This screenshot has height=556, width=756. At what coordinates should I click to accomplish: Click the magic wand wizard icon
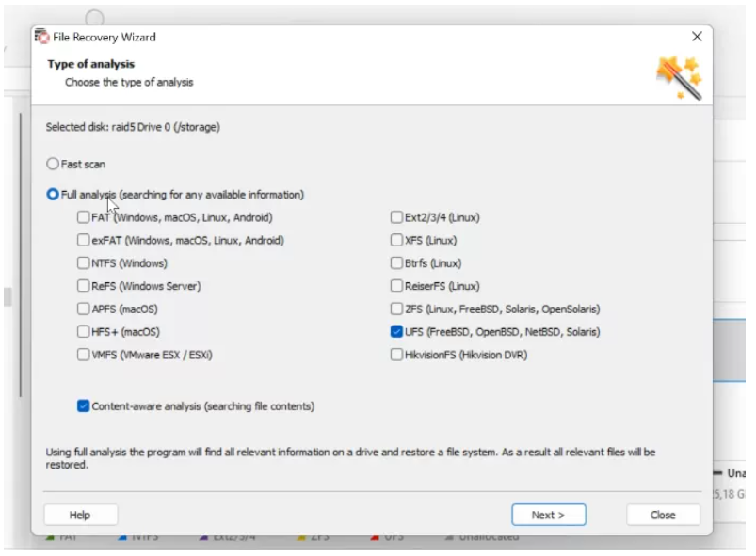(x=679, y=78)
